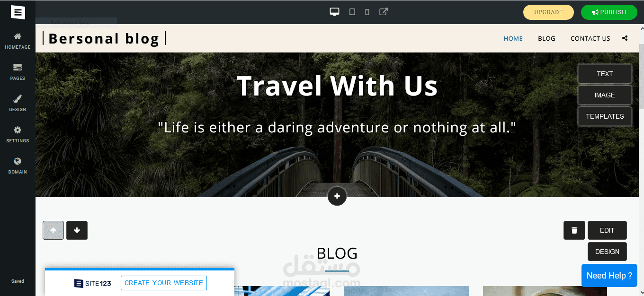This screenshot has height=296, width=644.
Task: Click the yellow Upgrade button
Action: click(x=548, y=12)
